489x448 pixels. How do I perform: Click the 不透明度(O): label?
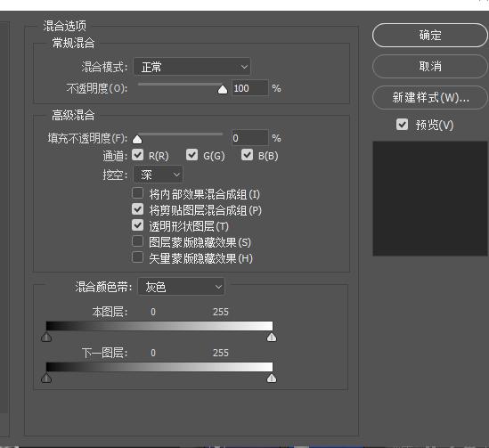97,88
